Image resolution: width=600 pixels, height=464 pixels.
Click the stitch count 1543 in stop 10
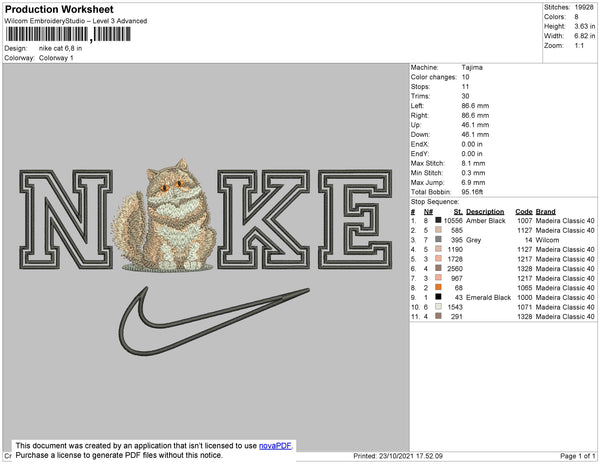point(455,307)
